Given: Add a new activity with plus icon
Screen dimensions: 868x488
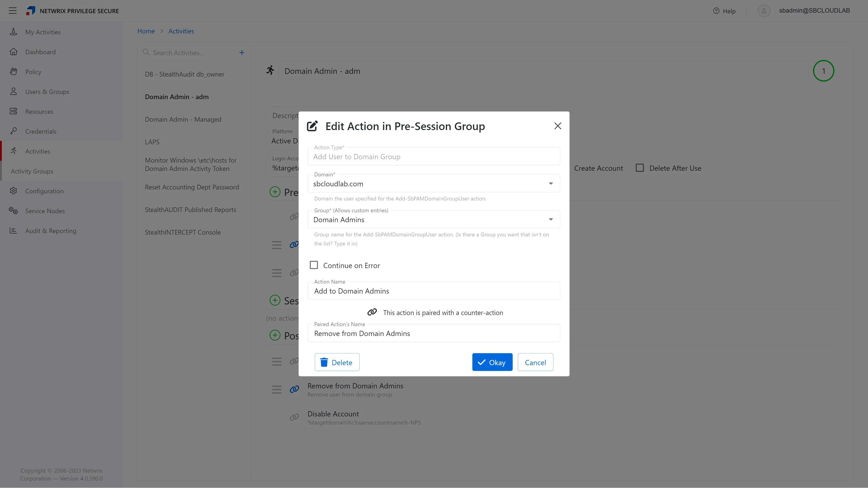Looking at the screenshot, I should pos(242,53).
